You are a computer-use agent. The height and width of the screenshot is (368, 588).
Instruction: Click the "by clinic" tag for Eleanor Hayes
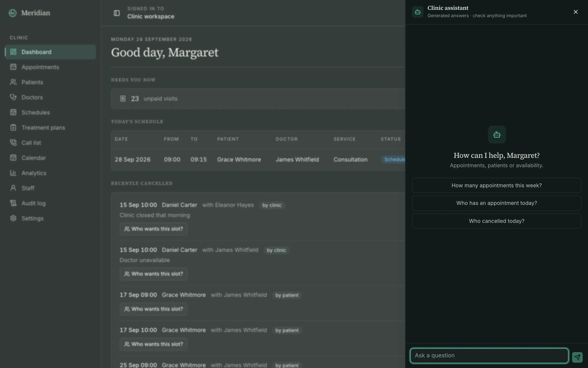(x=272, y=205)
